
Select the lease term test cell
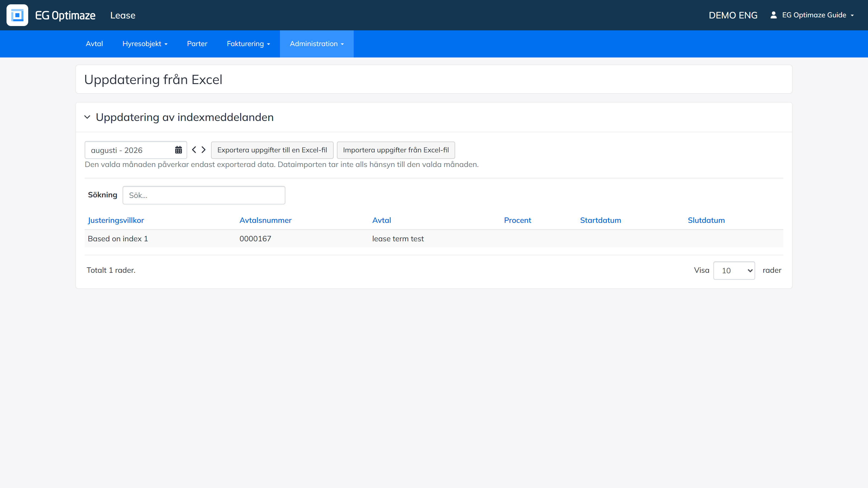[398, 239]
